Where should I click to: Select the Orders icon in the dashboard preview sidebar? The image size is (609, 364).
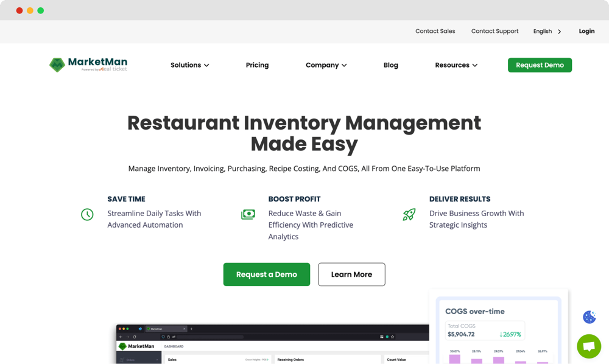(x=122, y=360)
